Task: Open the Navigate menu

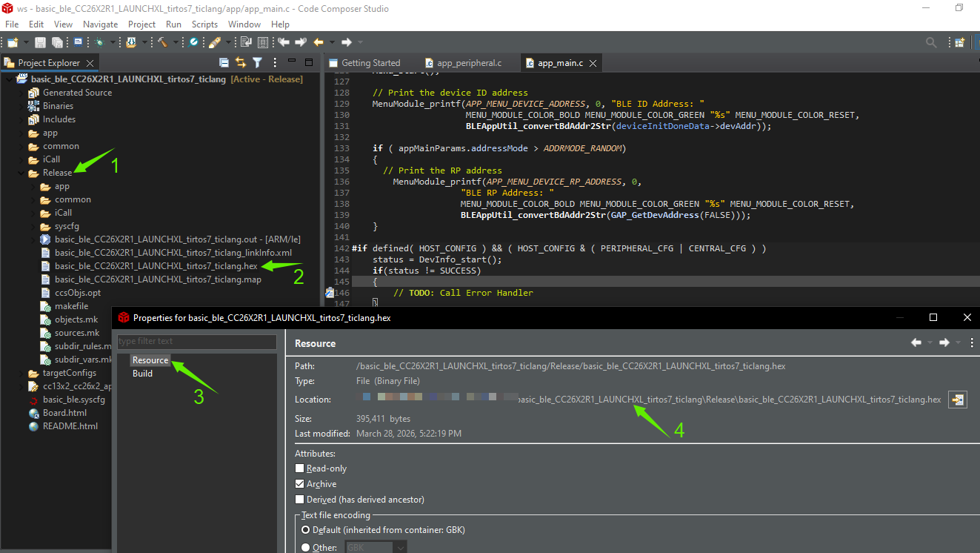Action: (101, 24)
